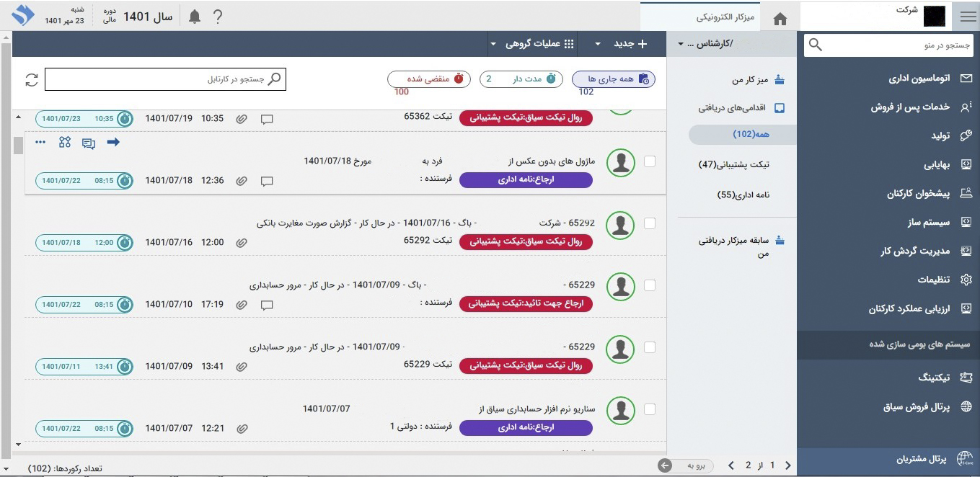The image size is (980, 477).
Task: Click the جستجو در کارتابل search field
Action: [166, 79]
